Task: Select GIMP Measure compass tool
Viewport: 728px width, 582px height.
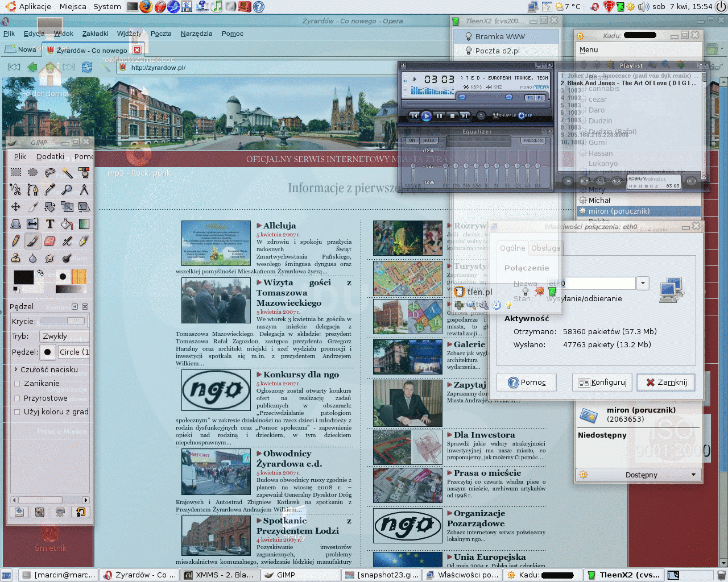Action: coord(84,189)
